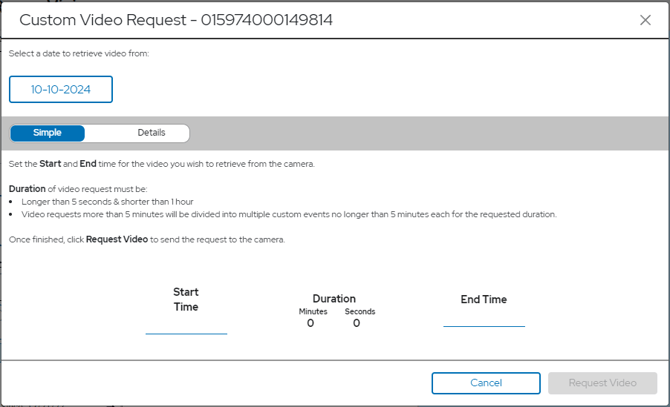Image resolution: width=670 pixels, height=407 pixels.
Task: Open the 10-10-2024 date picker
Action: [61, 89]
